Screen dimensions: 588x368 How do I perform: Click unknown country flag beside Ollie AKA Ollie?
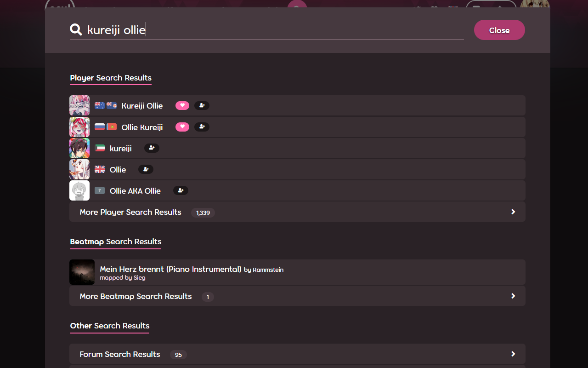click(x=100, y=190)
